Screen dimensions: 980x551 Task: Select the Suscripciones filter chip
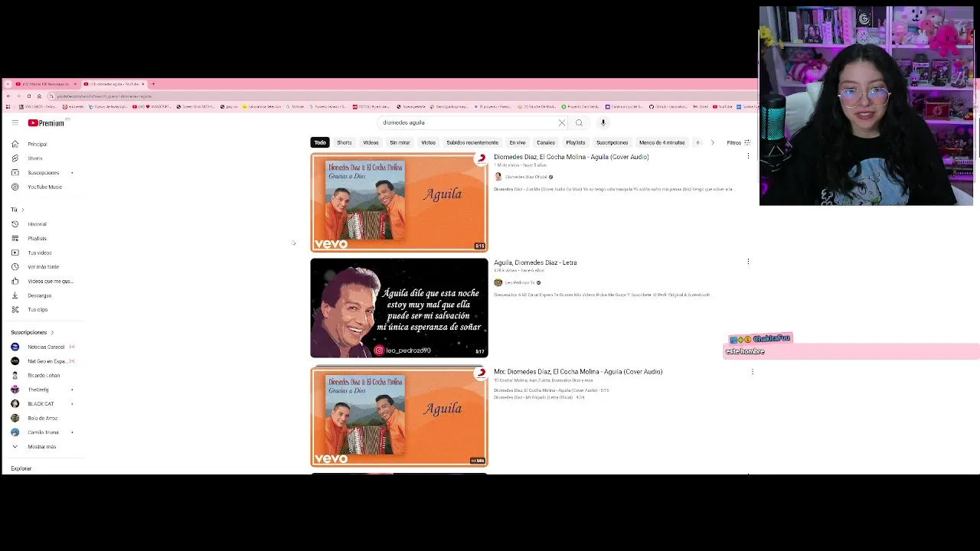coord(612,142)
